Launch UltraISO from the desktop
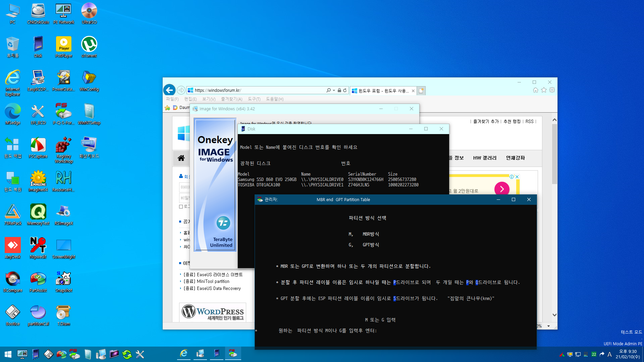 pyautogui.click(x=89, y=13)
